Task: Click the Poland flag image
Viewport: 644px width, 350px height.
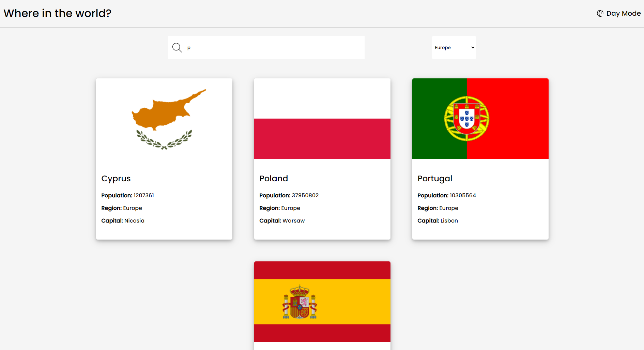Action: coord(322,118)
